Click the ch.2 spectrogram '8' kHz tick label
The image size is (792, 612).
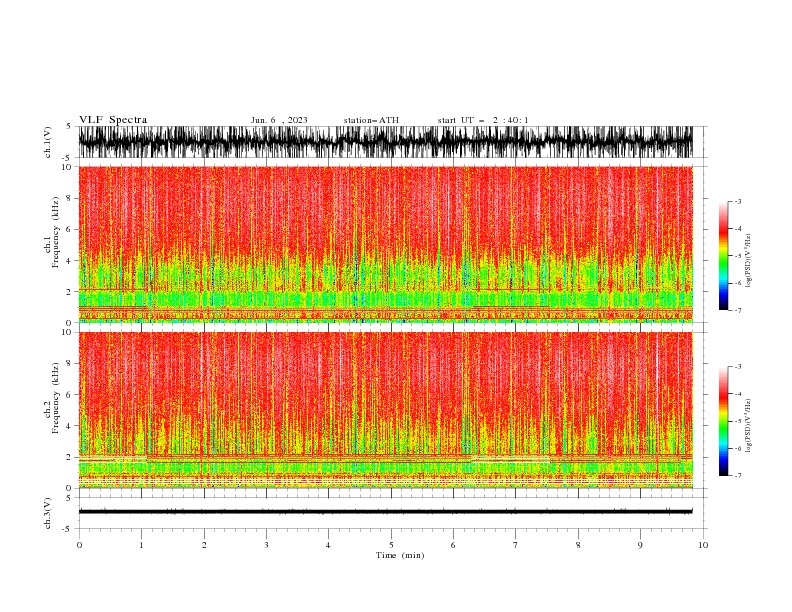69,363
